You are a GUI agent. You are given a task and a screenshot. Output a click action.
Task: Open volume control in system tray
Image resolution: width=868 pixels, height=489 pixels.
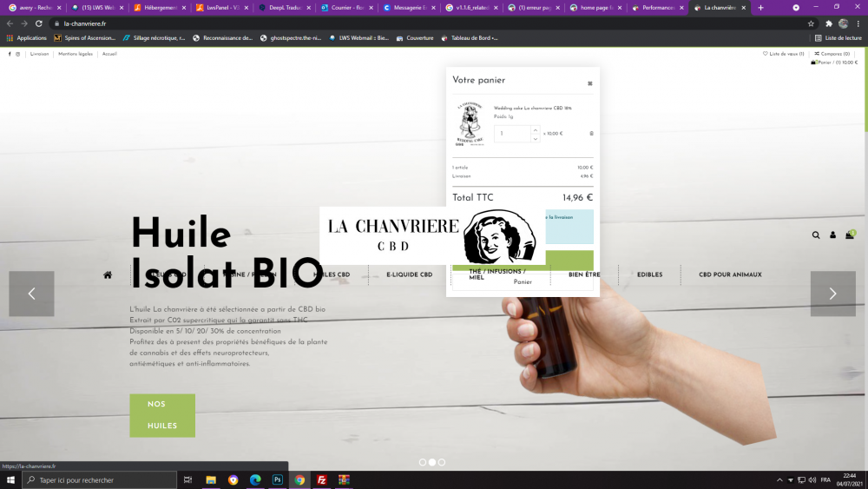(x=812, y=480)
